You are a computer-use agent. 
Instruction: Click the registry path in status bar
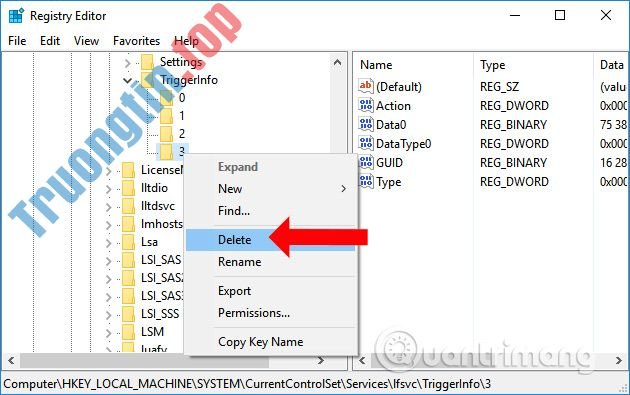coord(247,384)
